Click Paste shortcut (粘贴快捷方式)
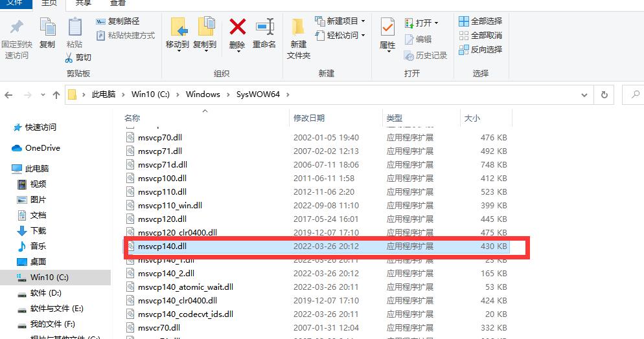 (x=125, y=36)
